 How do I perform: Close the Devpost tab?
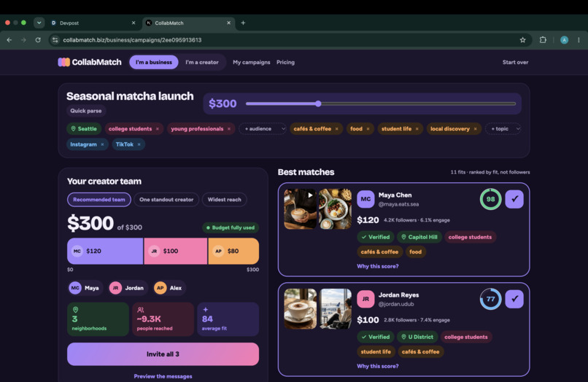point(134,23)
